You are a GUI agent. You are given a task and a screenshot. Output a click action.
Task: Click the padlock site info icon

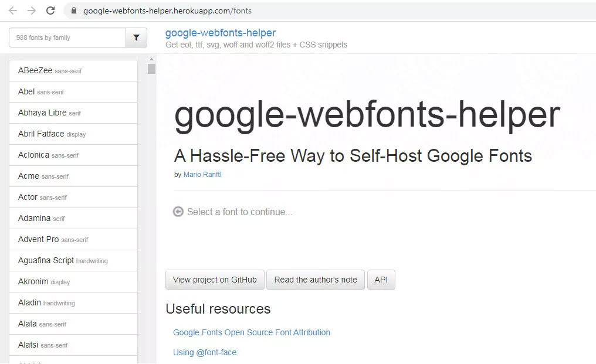click(x=74, y=11)
